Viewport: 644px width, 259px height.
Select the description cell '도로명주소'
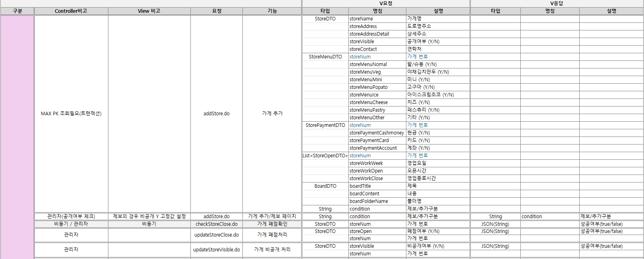pos(438,26)
